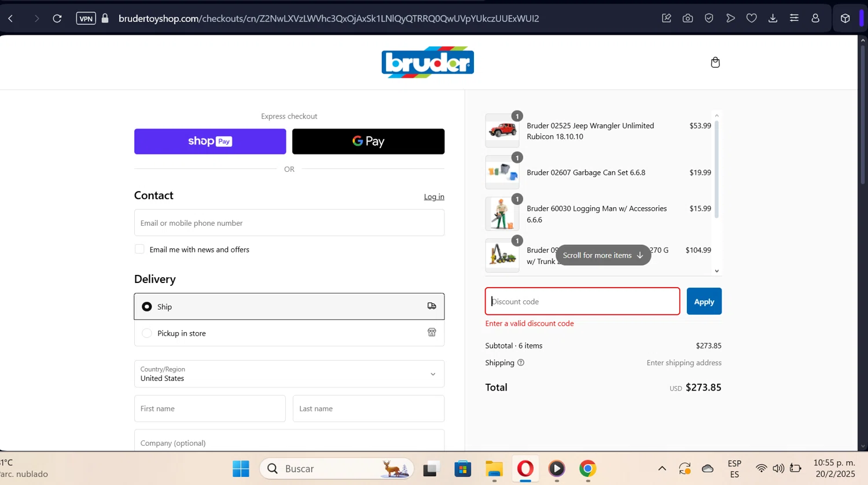Click the page vertical scrollbar
Screen dimensions: 868x485
pyautogui.click(x=863, y=116)
